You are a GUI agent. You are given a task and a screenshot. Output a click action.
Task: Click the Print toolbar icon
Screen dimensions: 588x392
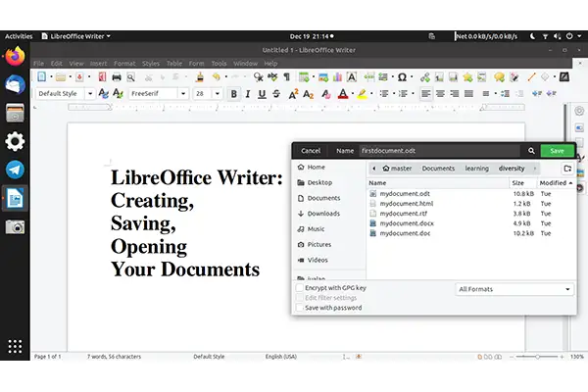coord(117,77)
